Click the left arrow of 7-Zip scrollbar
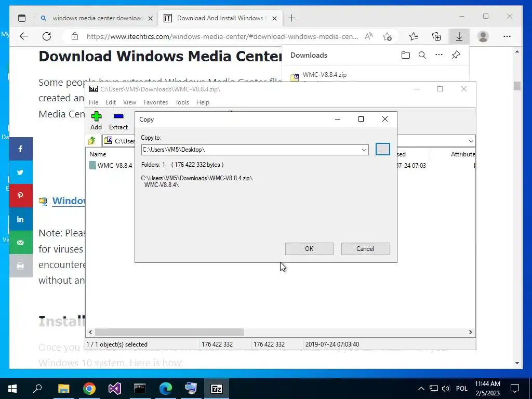Image resolution: width=532 pixels, height=399 pixels. point(90,332)
